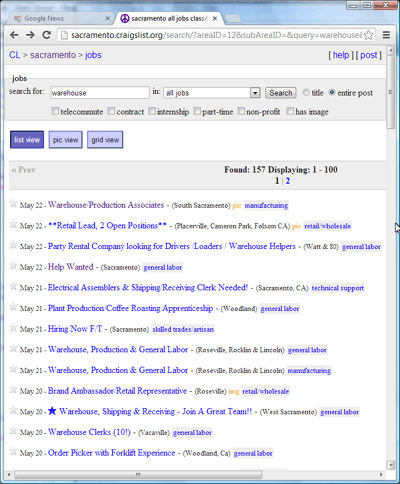Viewport: 400px width, 484px height.
Task: Star the Warehouse Clerks (10!) listing
Action: [13, 431]
